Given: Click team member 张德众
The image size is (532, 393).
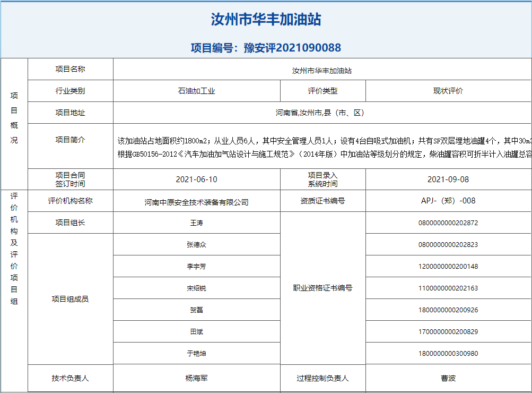Looking at the screenshot, I should 196,245.
